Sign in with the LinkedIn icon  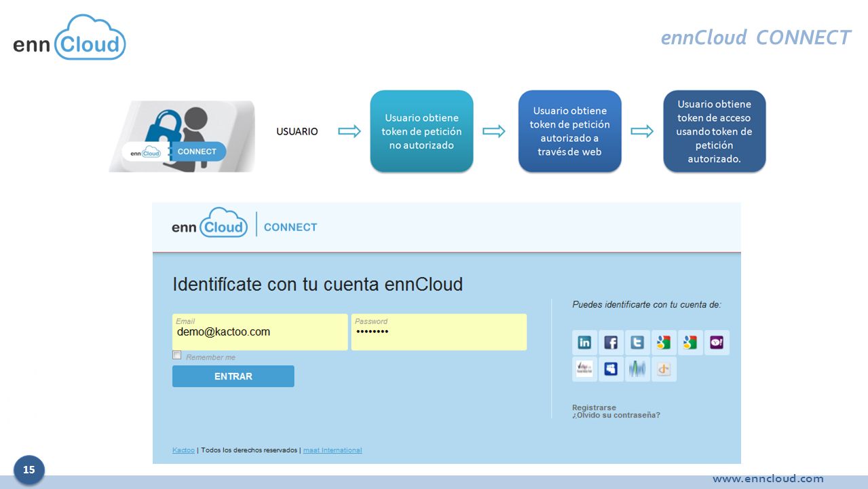tap(584, 343)
